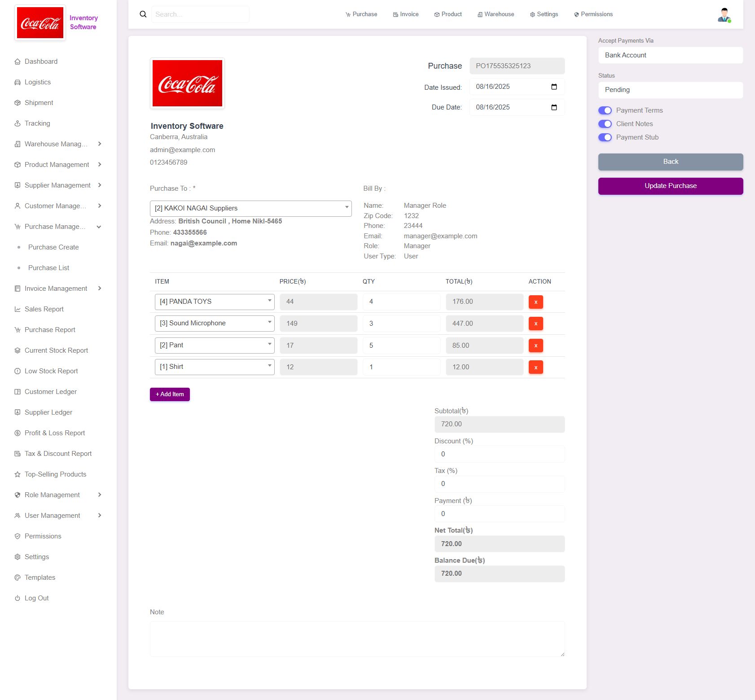This screenshot has height=700, width=755.
Task: Click the Discount percentage input field
Action: coord(499,454)
